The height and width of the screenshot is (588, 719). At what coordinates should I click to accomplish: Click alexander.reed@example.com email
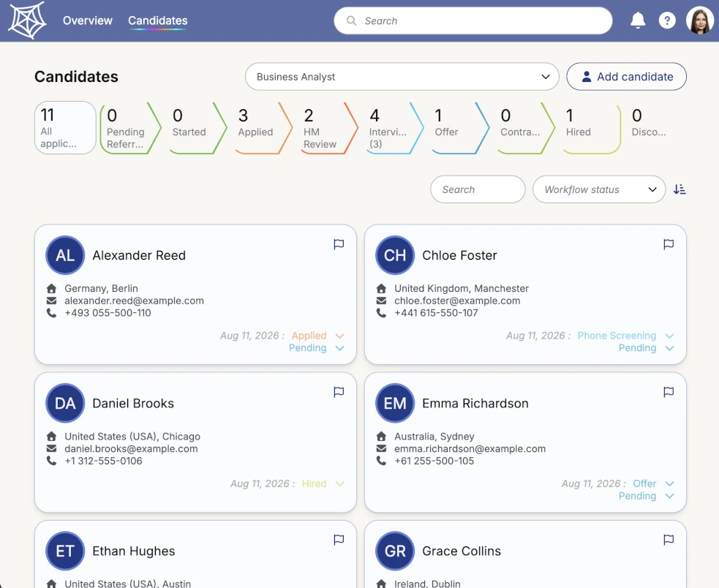134,301
